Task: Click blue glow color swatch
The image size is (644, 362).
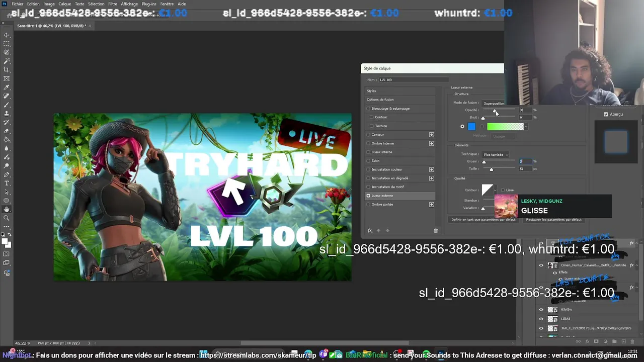Action: [x=471, y=126]
